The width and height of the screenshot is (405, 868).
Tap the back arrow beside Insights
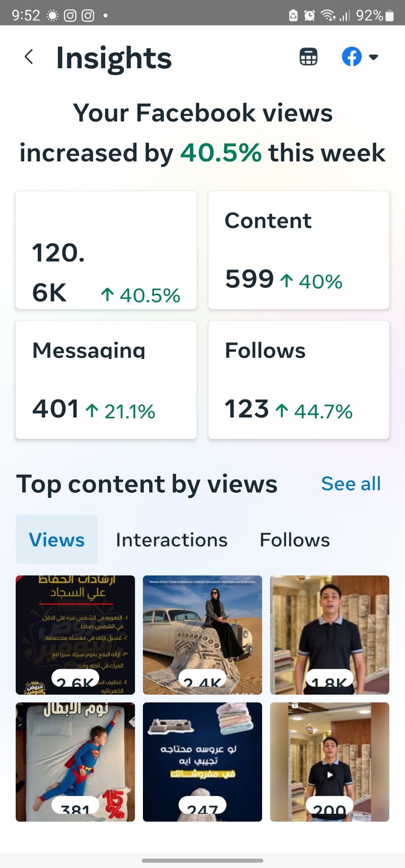click(x=29, y=56)
